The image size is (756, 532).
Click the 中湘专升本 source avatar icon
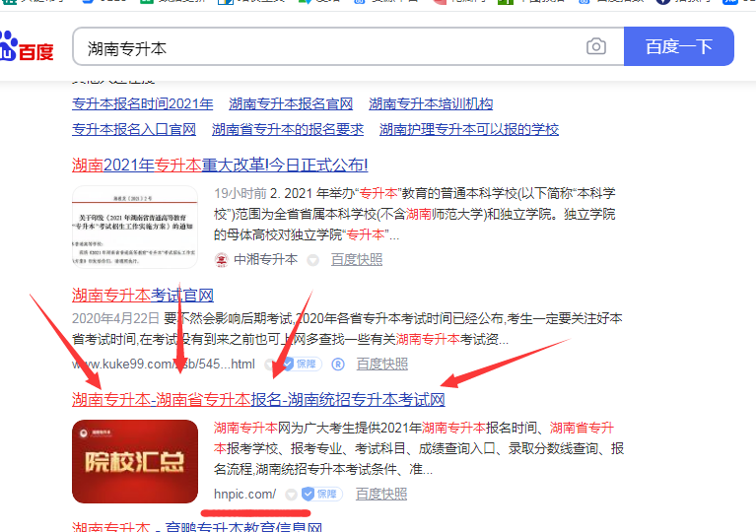coord(222,260)
